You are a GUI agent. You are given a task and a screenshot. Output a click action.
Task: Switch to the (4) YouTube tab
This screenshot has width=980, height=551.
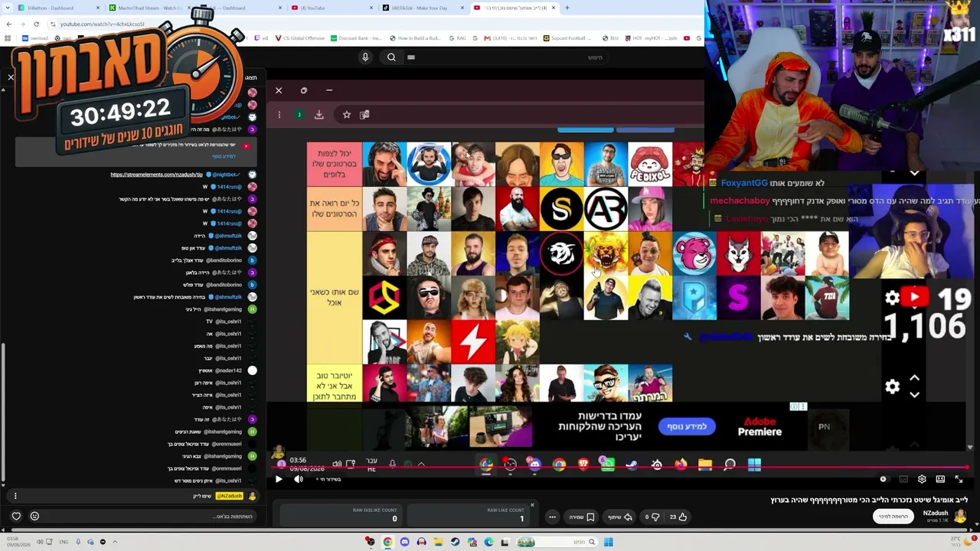pyautogui.click(x=331, y=8)
